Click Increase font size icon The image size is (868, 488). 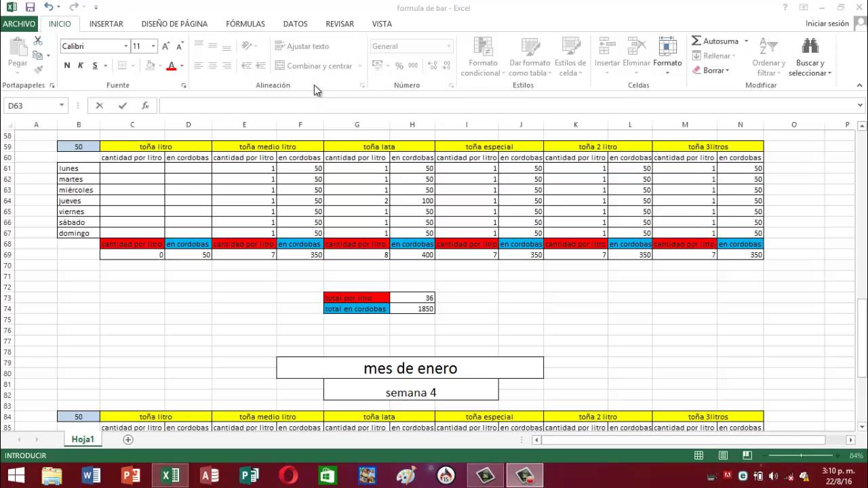[166, 46]
